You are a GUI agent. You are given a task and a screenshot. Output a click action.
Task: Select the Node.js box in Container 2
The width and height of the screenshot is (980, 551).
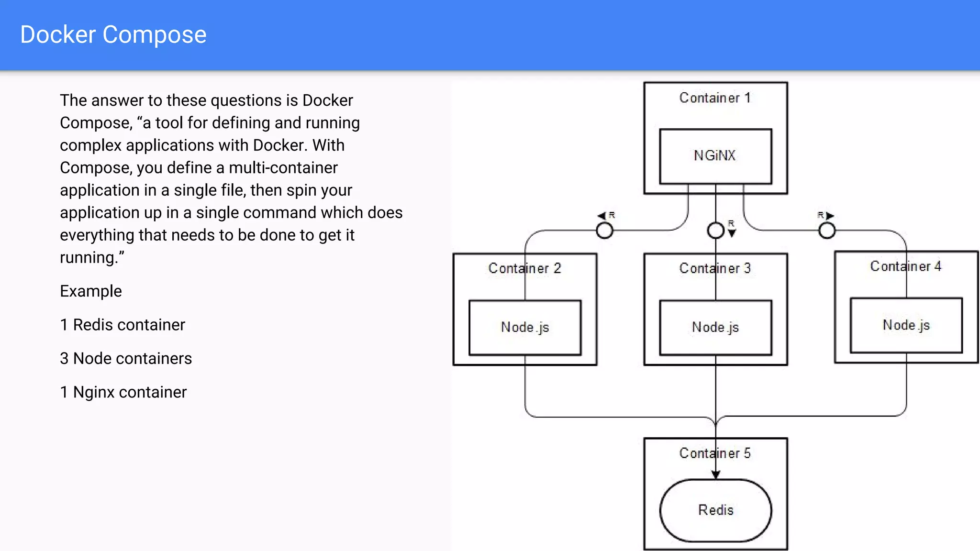525,328
